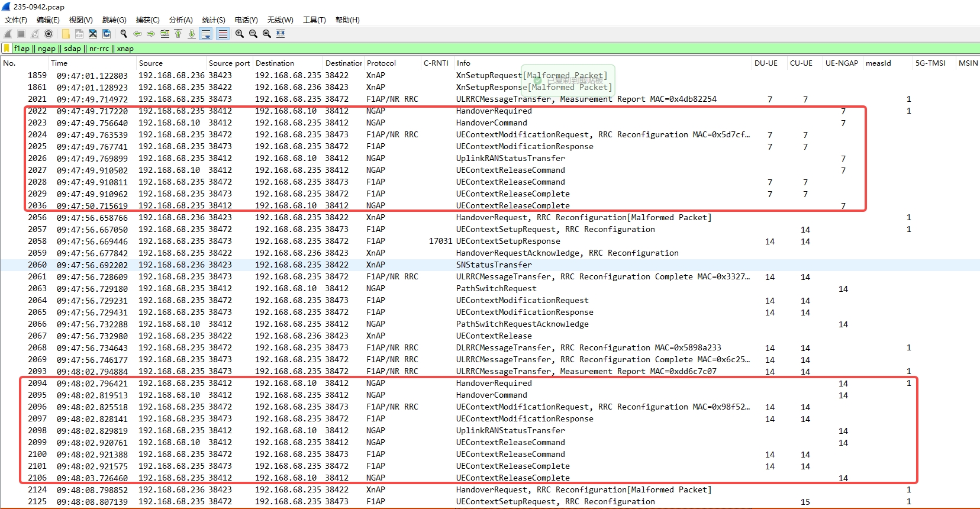Select packet 2063 PathSwitchRequest row
The height and width of the screenshot is (509, 980).
490,288
